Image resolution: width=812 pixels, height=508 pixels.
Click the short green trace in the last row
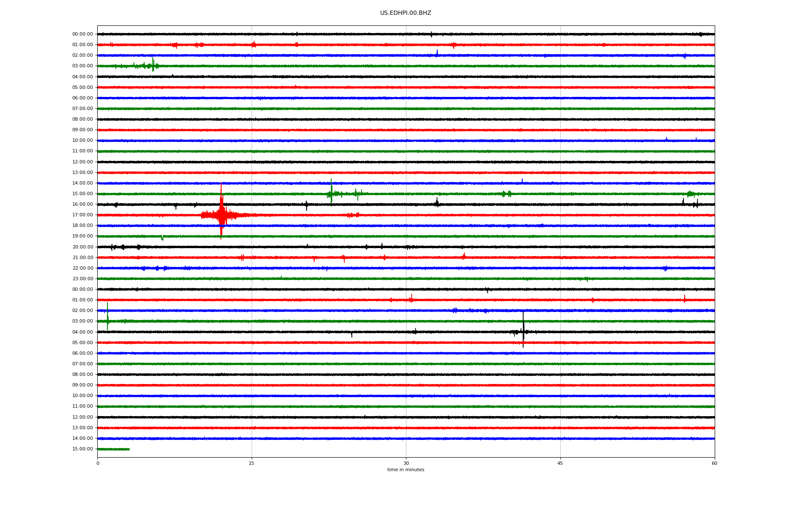point(113,449)
